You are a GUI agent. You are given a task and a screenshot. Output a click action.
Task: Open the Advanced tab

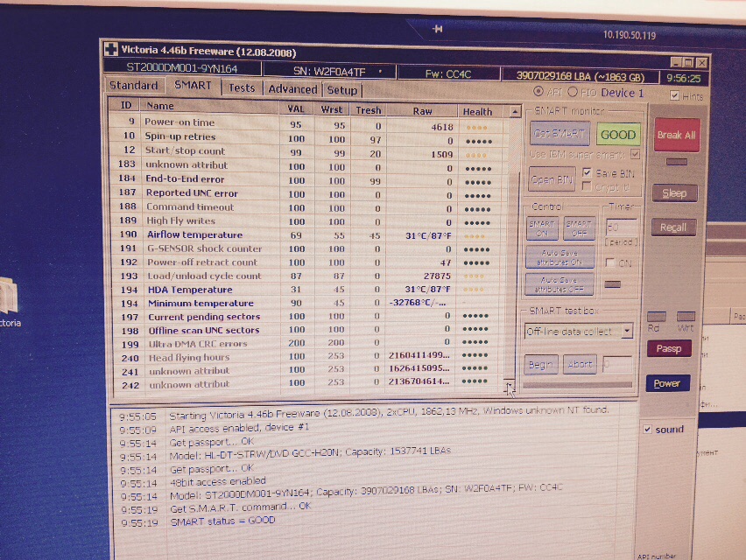pyautogui.click(x=292, y=89)
